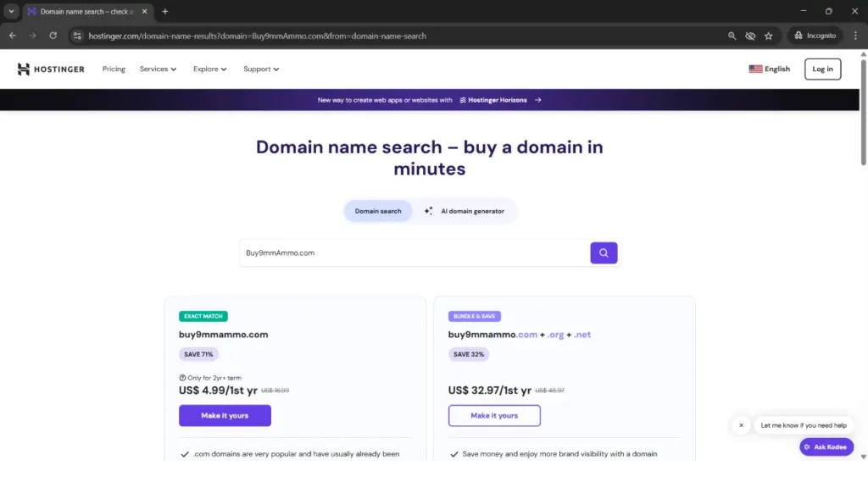Open the Incognito profile indicator
The height and width of the screenshot is (488, 868).
pyautogui.click(x=815, y=36)
